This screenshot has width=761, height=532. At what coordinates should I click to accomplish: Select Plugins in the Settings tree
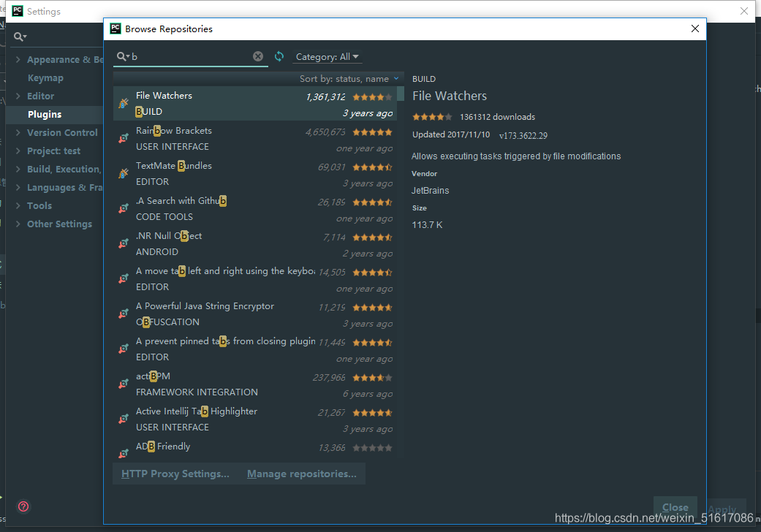click(45, 115)
